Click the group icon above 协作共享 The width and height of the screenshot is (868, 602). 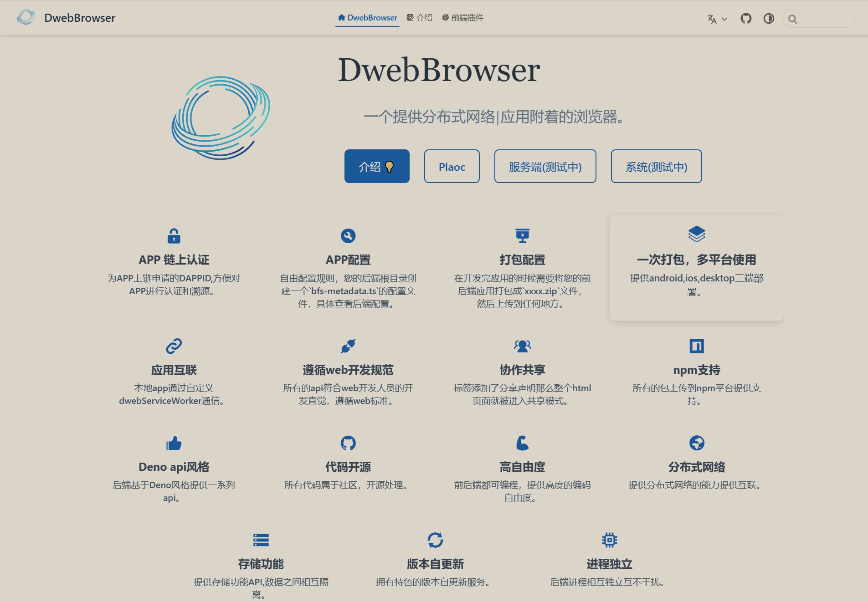[522, 346]
